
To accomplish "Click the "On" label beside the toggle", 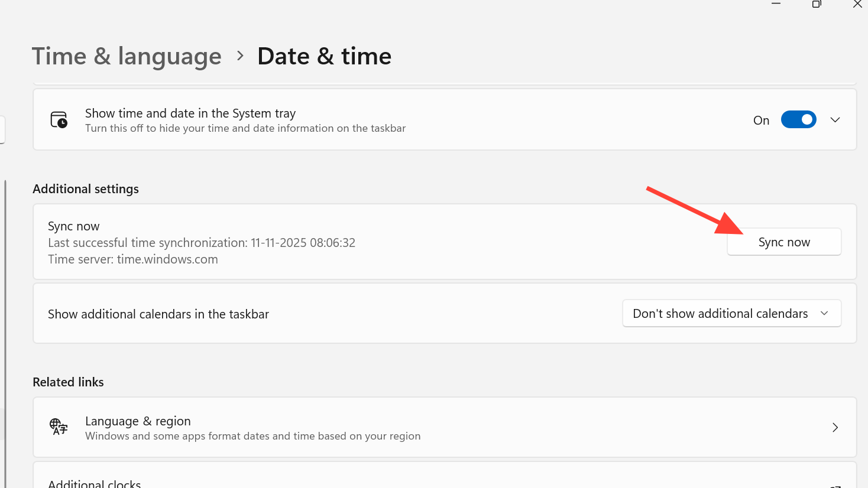I will (761, 121).
